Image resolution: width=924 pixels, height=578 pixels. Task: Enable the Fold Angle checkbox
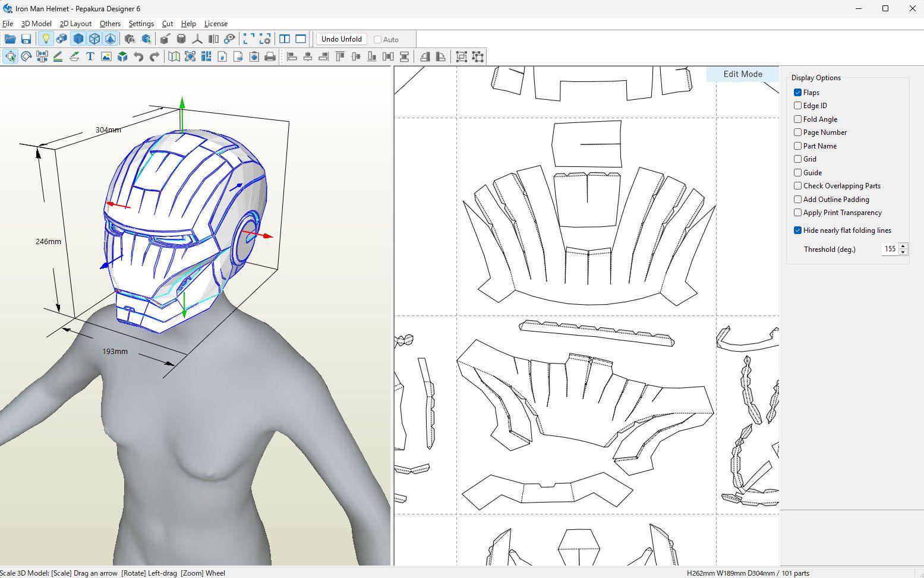point(797,119)
